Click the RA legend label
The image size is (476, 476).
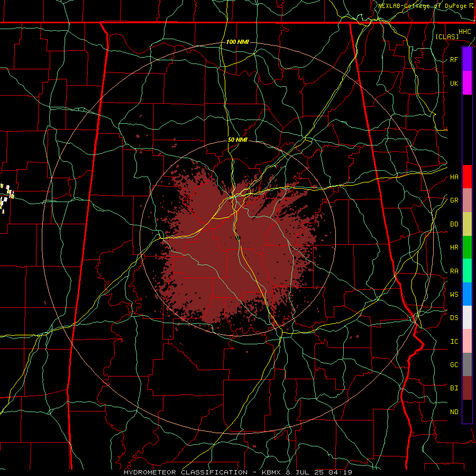tap(454, 271)
